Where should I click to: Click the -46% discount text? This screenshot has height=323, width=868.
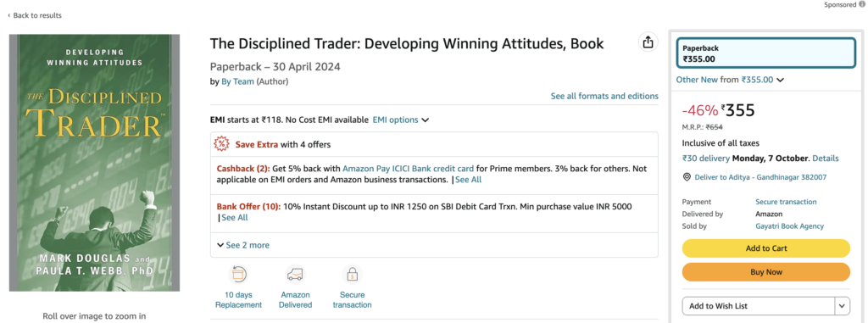[699, 110]
